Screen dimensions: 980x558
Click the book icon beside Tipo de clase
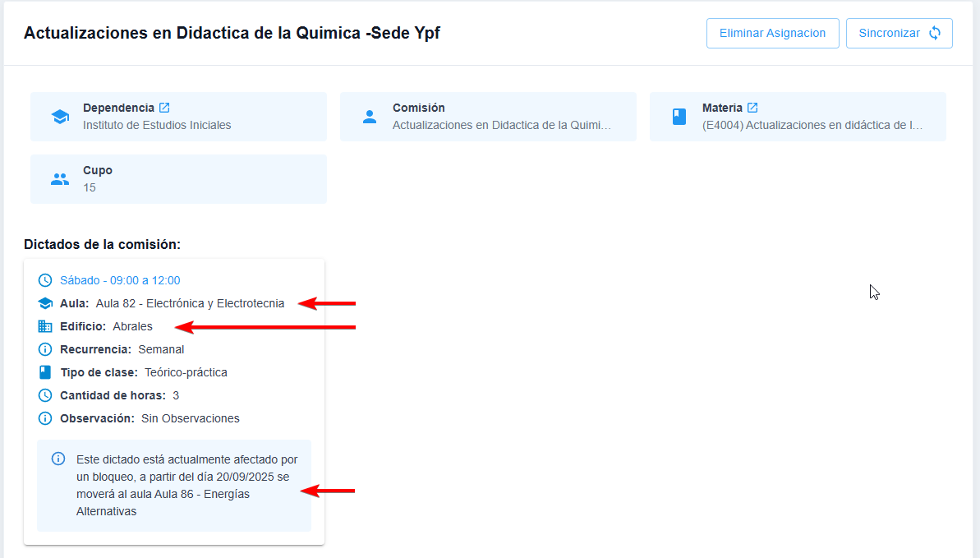point(45,372)
